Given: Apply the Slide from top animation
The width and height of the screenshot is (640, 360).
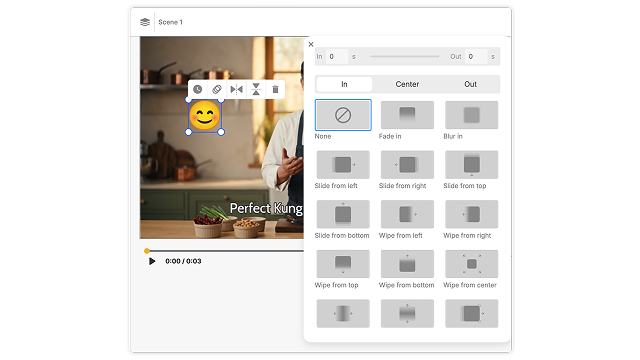Looking at the screenshot, I should [x=471, y=164].
